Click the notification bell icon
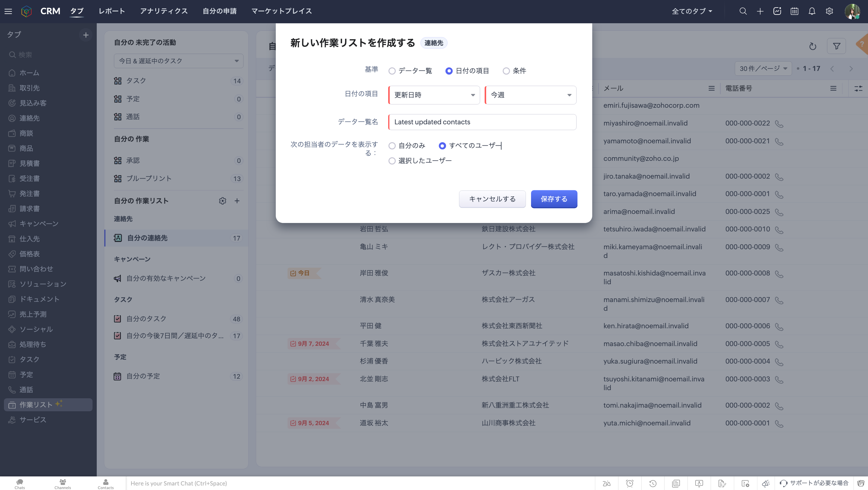Viewport: 868px width, 490px height. [x=812, y=11]
